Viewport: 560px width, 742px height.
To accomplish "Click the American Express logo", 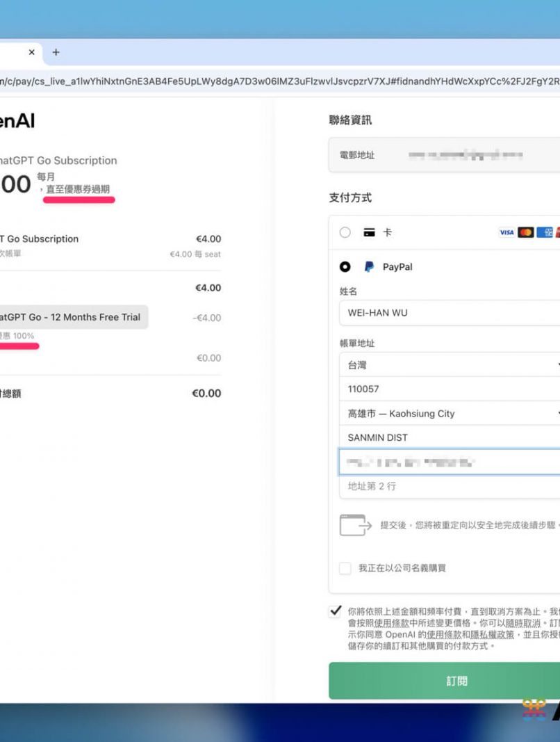I will 545,232.
